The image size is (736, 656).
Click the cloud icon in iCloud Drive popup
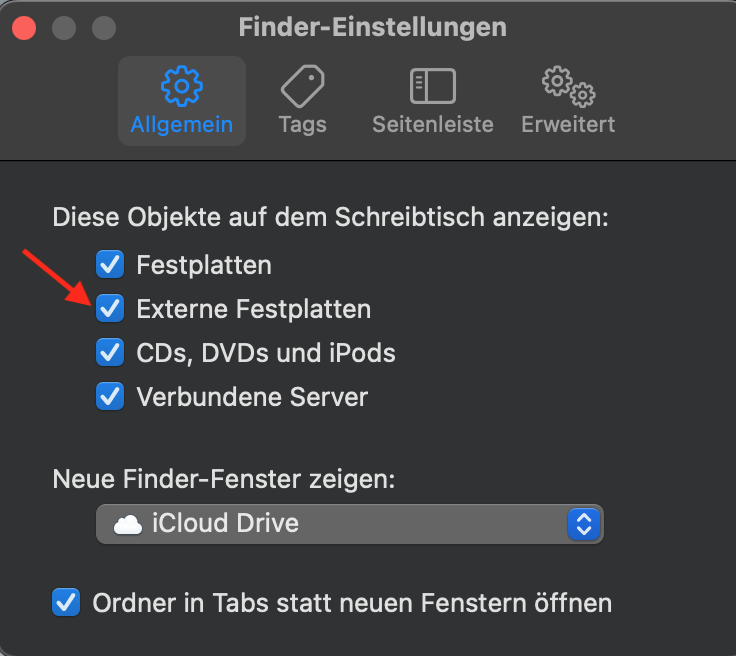[x=128, y=523]
